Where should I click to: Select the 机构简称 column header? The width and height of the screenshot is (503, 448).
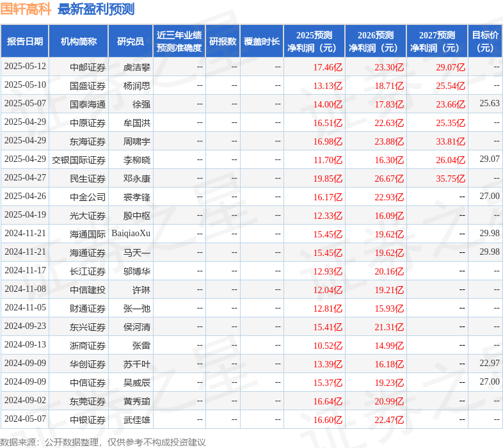(x=78, y=42)
